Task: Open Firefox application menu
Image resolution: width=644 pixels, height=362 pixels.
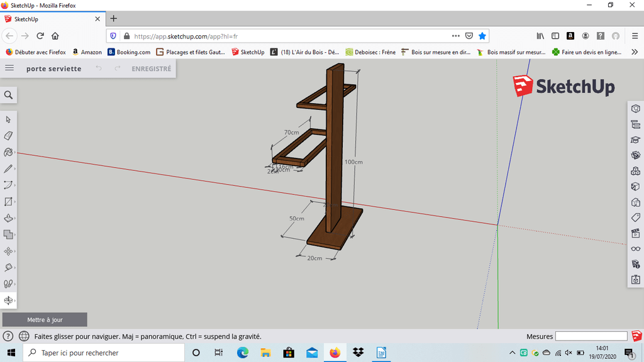Action: 635,36
